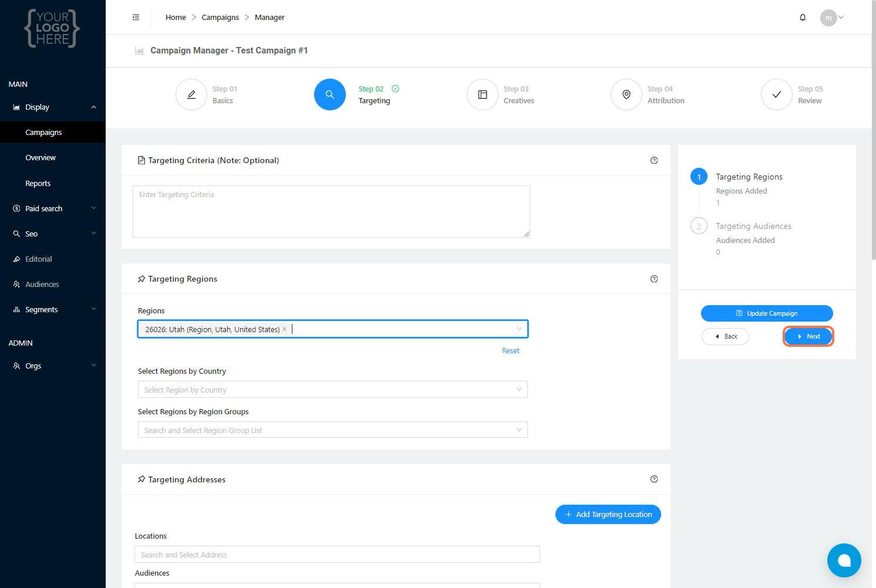Click the Segments icon in the sidebar
Screen dimensions: 876x588
[16, 309]
